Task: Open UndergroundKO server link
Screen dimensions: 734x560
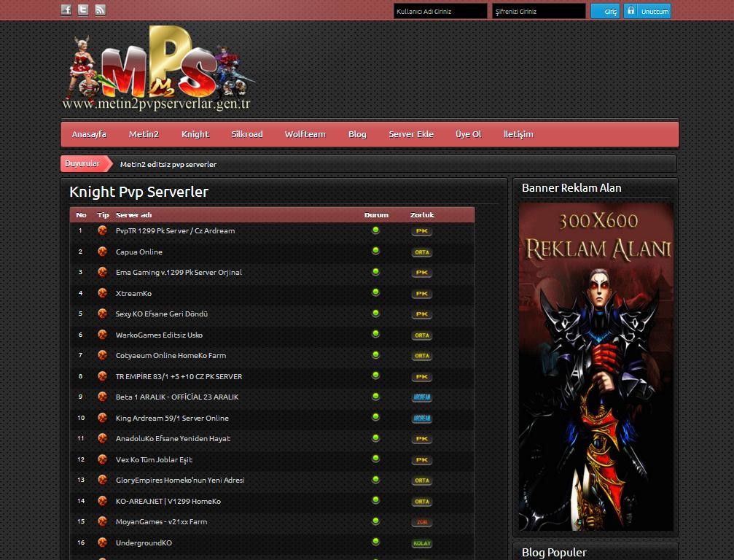Action: 144,543
